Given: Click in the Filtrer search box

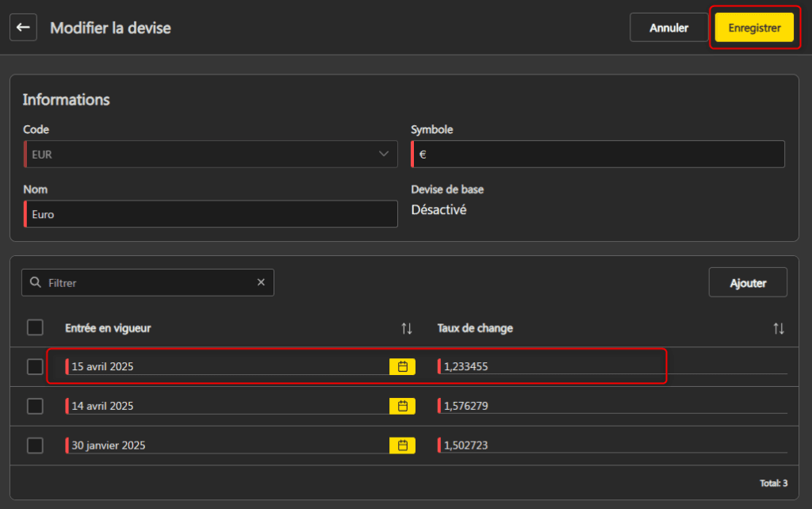Looking at the screenshot, I should 147,283.
